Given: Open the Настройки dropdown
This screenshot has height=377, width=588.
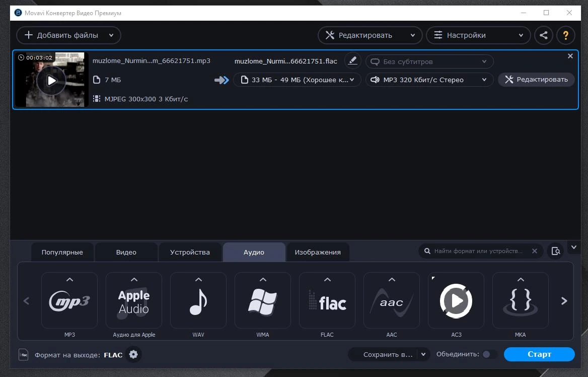Looking at the screenshot, I should tap(521, 35).
